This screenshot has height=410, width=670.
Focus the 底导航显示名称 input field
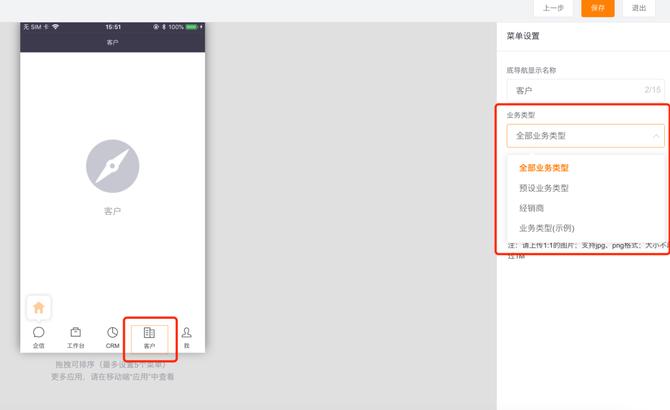click(x=575, y=90)
